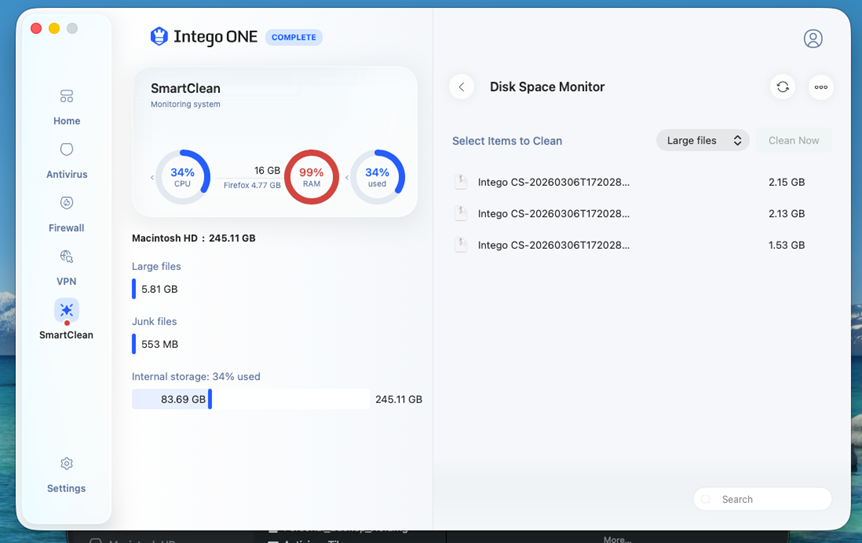
Task: Click the search magnifier icon
Action: [706, 499]
